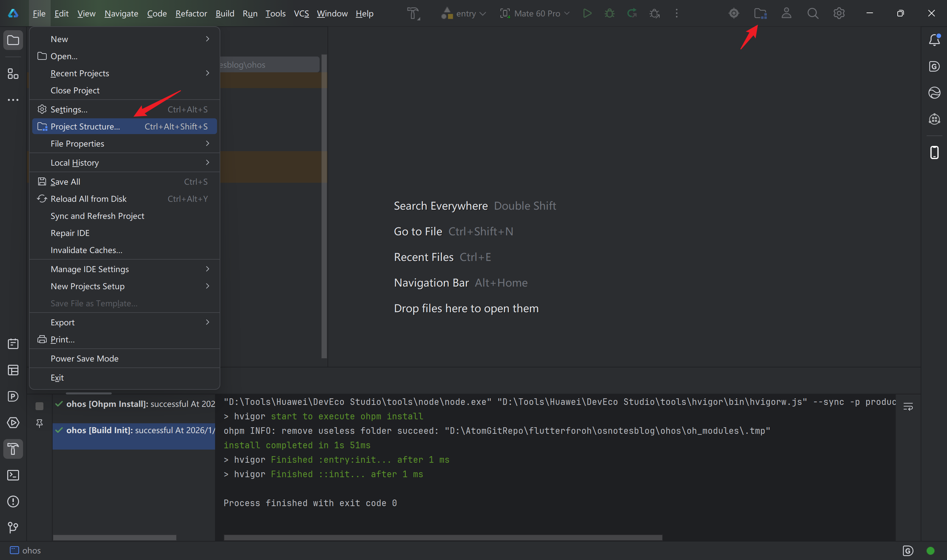Click the build output horizontal scrollbar
Viewport: 947px width, 560px height.
click(x=443, y=537)
